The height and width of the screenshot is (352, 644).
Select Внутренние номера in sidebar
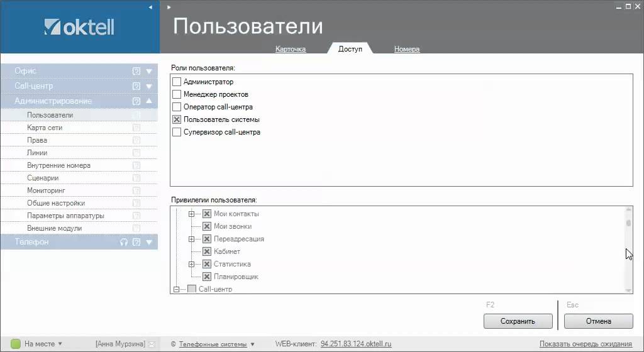click(79, 165)
